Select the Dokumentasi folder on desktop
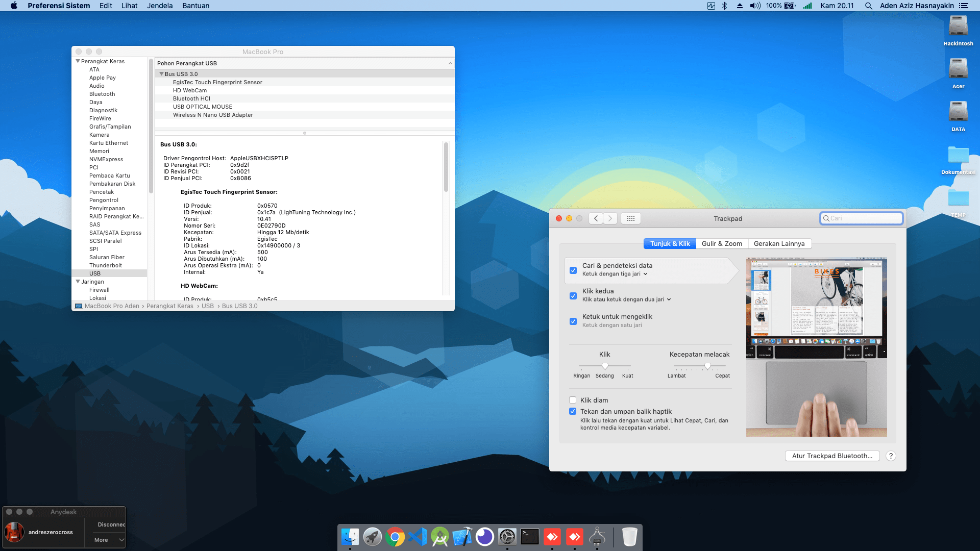Viewport: 980px width, 551px height. tap(958, 160)
